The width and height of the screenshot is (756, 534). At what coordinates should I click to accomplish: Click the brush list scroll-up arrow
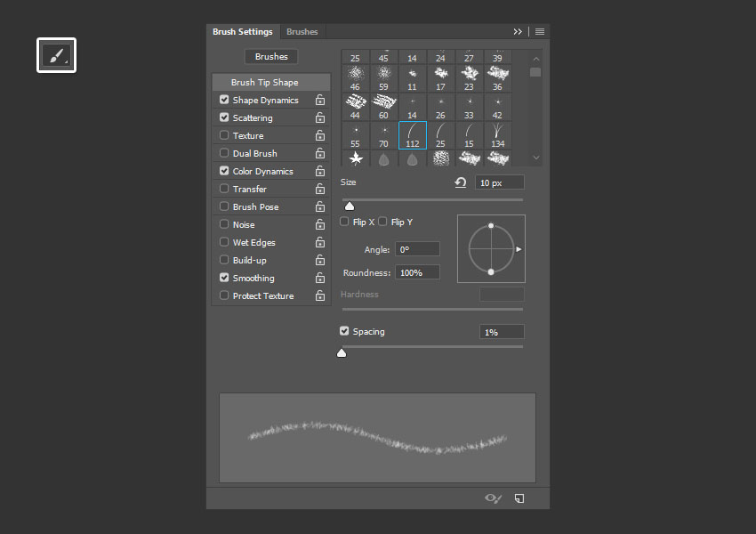[x=535, y=59]
